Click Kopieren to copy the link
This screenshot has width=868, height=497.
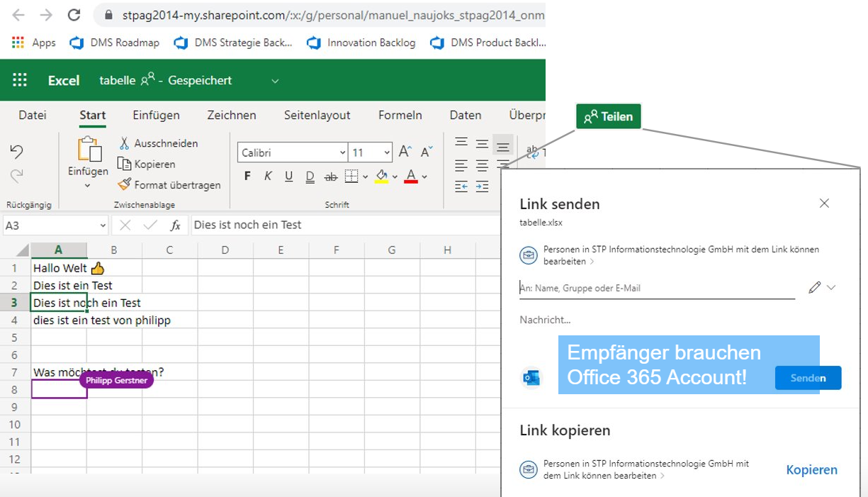812,469
